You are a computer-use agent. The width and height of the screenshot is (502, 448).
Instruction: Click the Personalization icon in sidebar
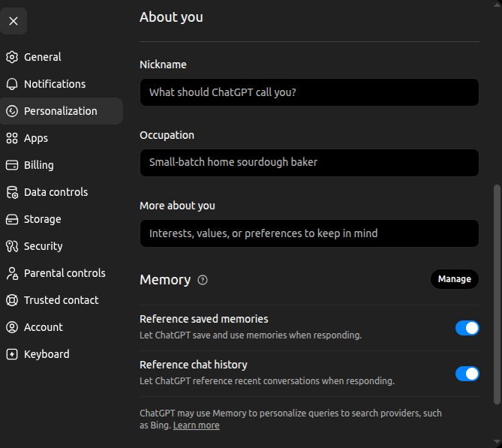click(12, 111)
